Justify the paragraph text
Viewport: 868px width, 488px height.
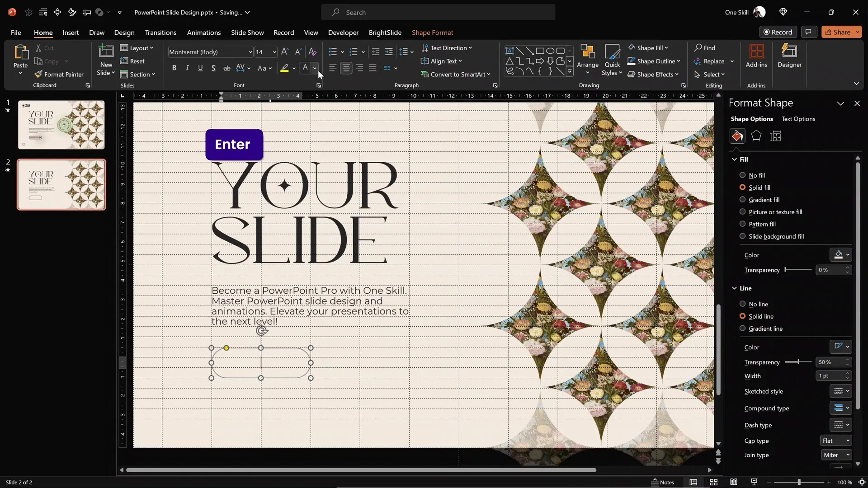pyautogui.click(x=373, y=68)
